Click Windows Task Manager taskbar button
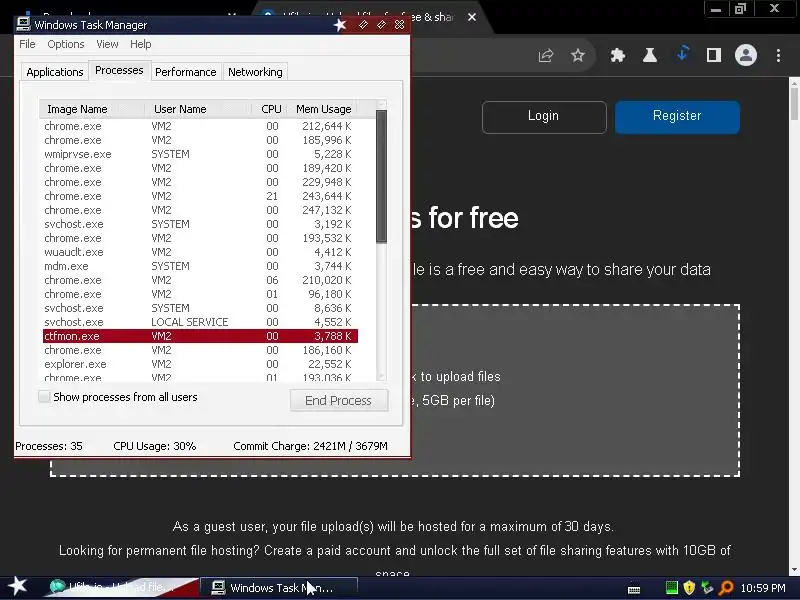The width and height of the screenshot is (800, 600). click(279, 588)
